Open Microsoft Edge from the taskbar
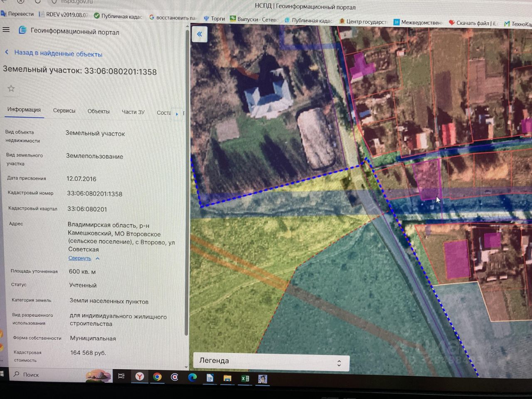532x399 pixels. [x=192, y=377]
